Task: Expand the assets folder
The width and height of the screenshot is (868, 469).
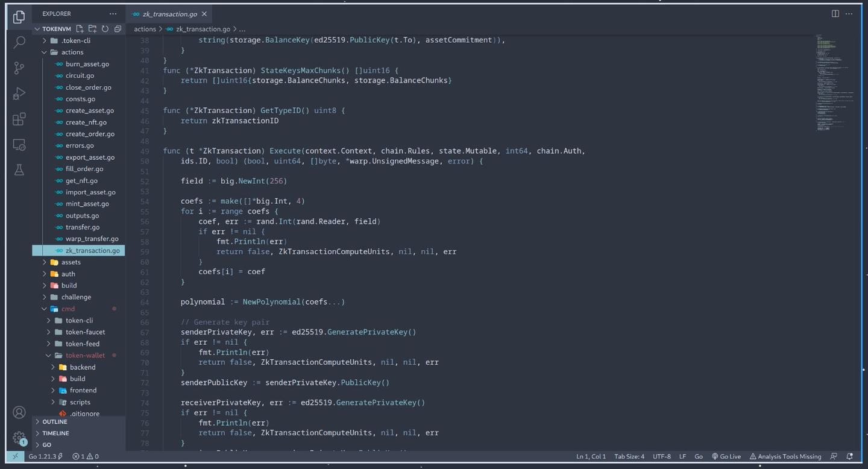Action: pos(78,262)
